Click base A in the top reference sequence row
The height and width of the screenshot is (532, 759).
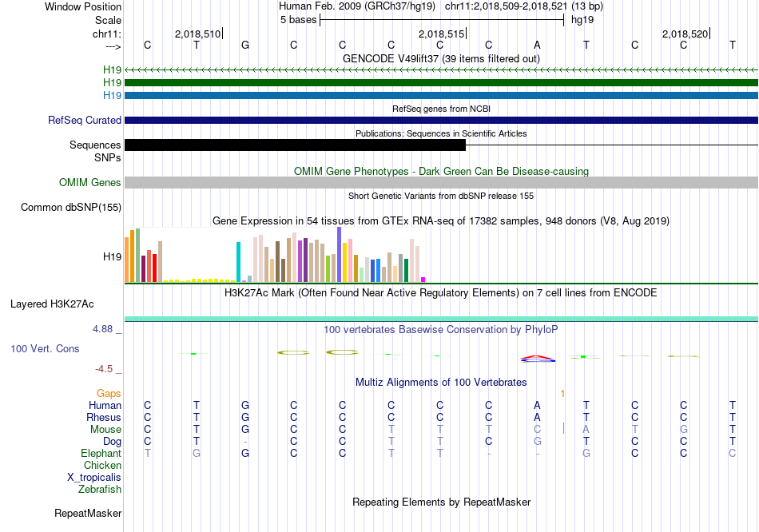[x=538, y=45]
